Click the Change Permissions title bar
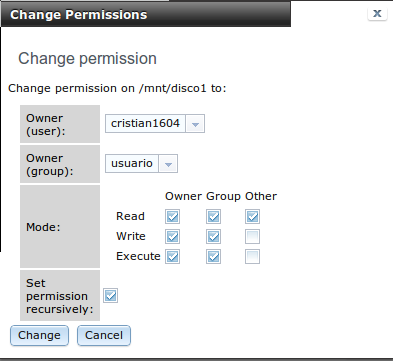Screen dimensions: 393x361 coord(146,15)
